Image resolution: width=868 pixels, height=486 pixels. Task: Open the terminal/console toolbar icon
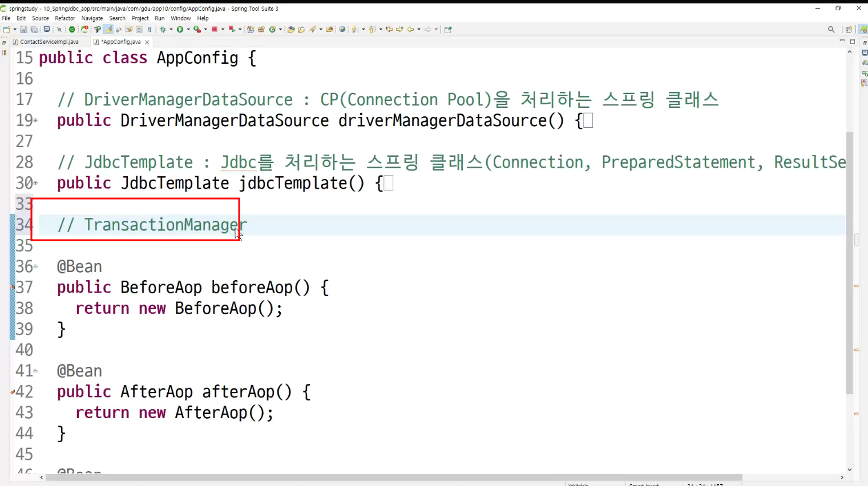point(47,29)
